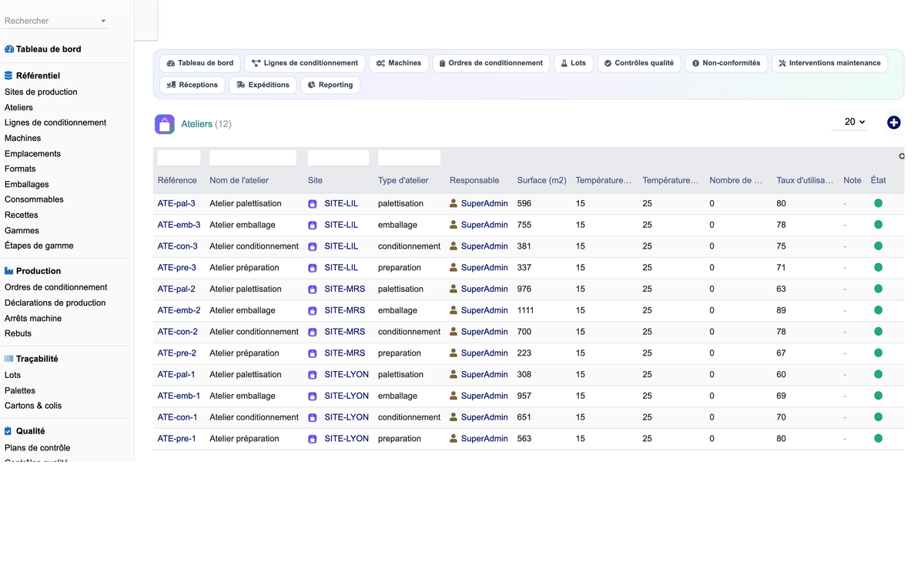Open Arrêts machine in the sidebar

(x=33, y=318)
